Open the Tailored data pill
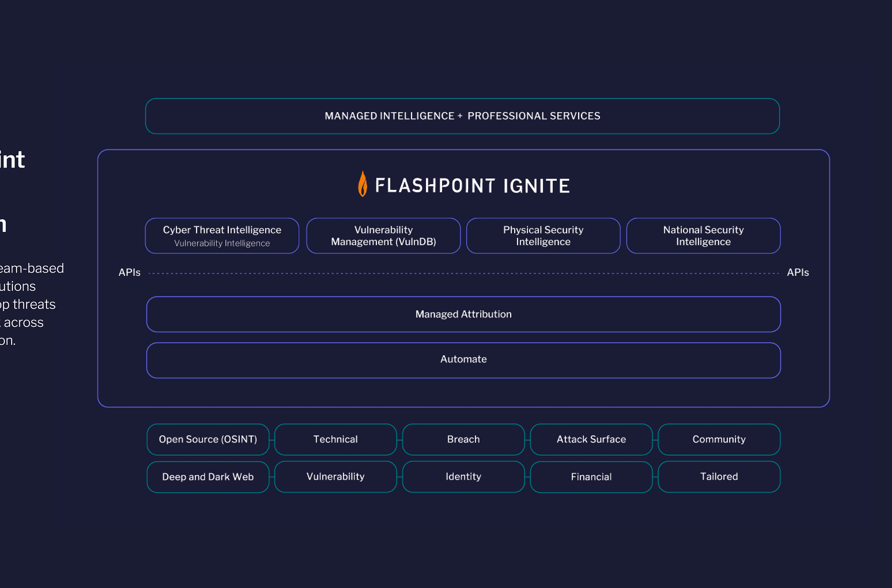This screenshot has width=892, height=588. tap(719, 477)
